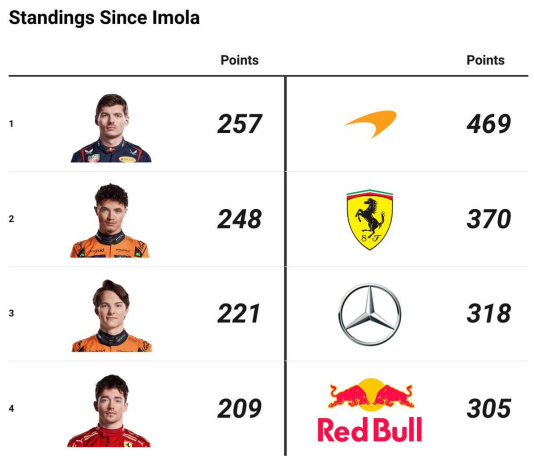Image resolution: width=534 pixels, height=467 pixels.
Task: Click the Standings Since Imola title
Action: pos(104,18)
